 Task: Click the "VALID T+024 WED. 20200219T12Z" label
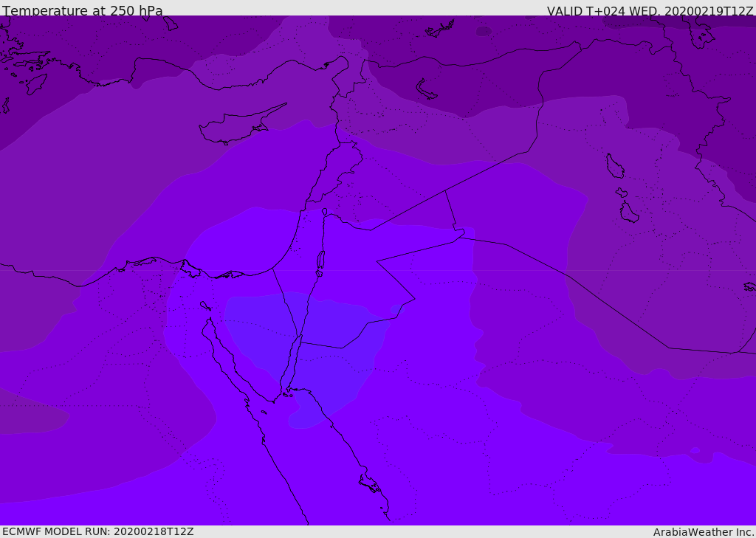(650, 10)
